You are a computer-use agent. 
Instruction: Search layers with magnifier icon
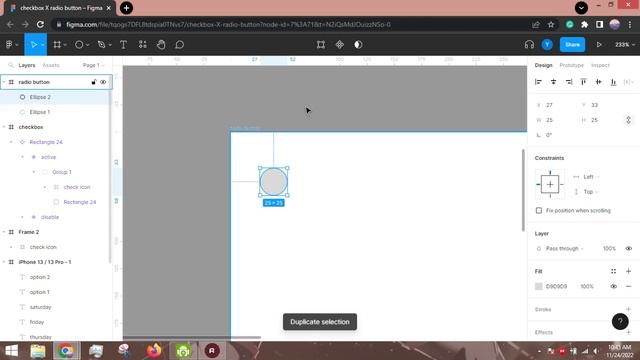point(11,65)
